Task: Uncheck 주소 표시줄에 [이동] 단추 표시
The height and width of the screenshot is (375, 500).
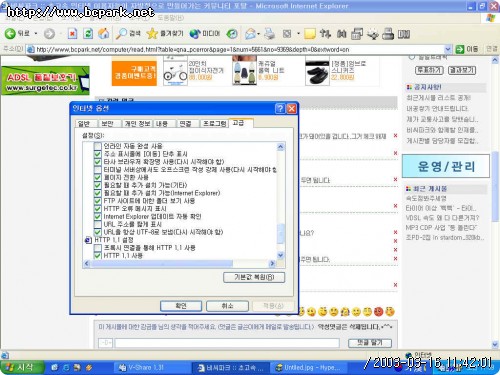Action: 97,154
